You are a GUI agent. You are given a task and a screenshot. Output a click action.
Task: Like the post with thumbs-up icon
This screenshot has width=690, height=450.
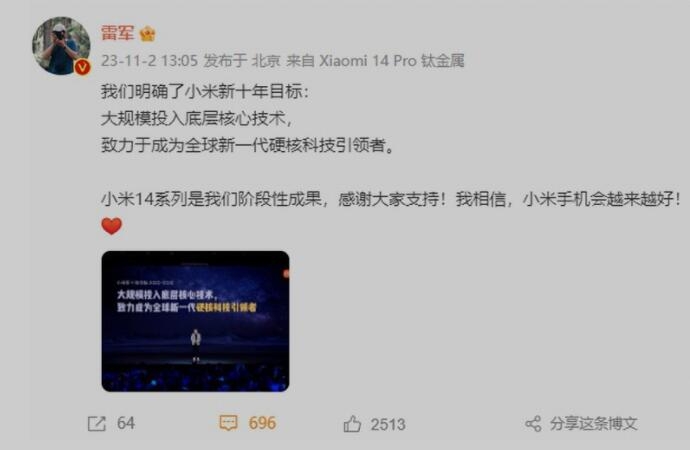(x=352, y=424)
